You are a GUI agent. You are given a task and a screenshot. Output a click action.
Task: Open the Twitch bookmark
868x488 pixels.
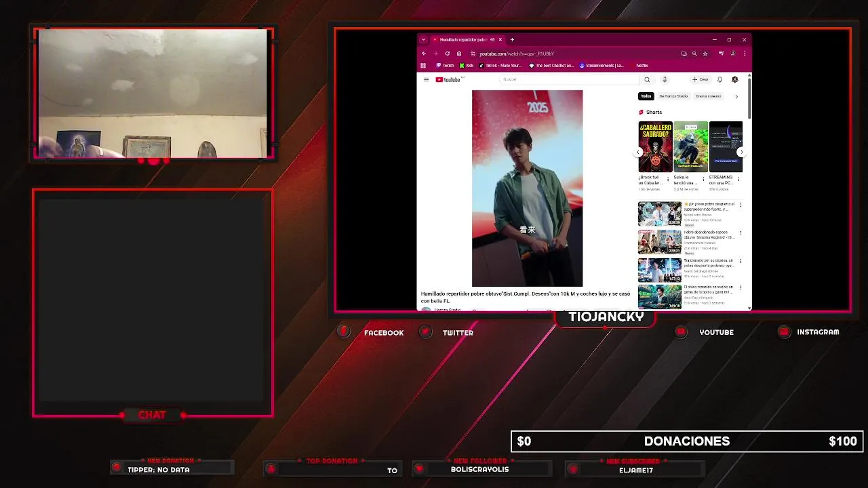[445, 66]
